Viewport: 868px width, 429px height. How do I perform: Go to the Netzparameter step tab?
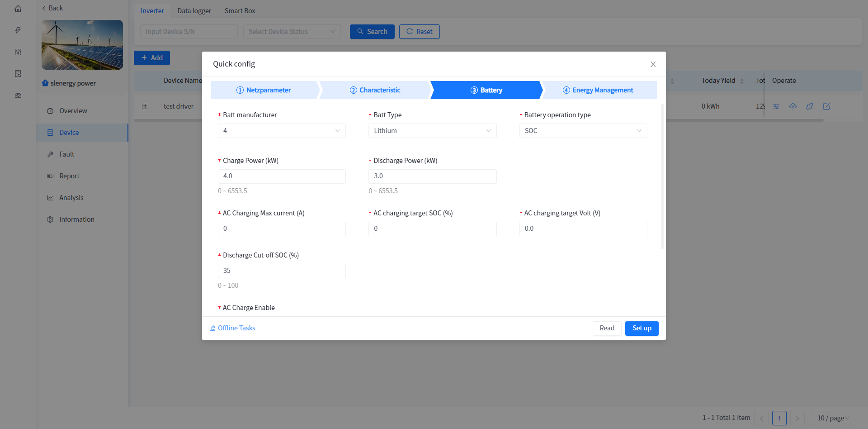click(264, 90)
